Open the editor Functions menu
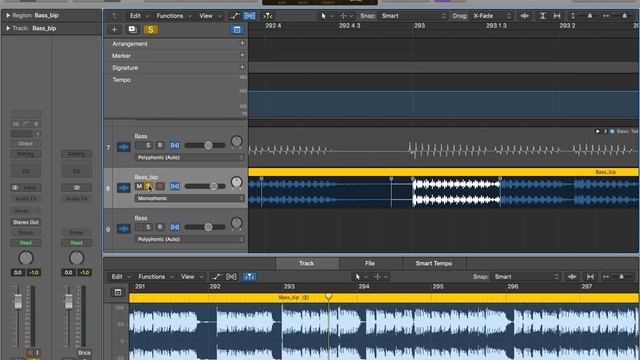Screen dimensions: 640x360 coord(155,277)
